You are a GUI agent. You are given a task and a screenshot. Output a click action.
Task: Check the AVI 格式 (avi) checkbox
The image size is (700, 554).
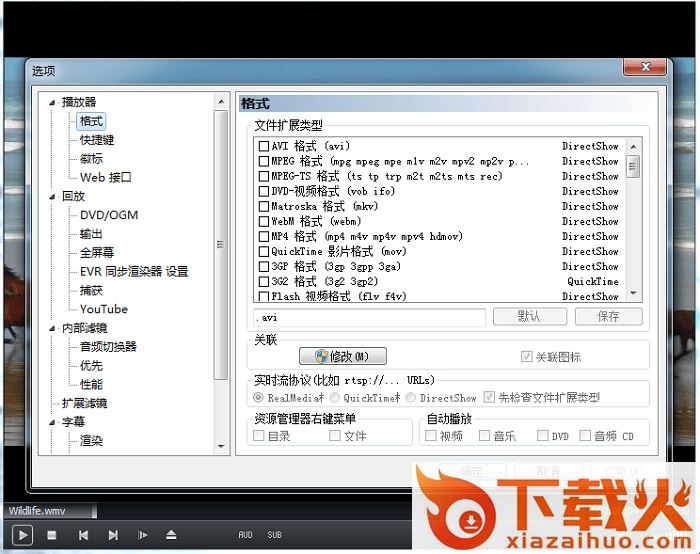pos(264,146)
